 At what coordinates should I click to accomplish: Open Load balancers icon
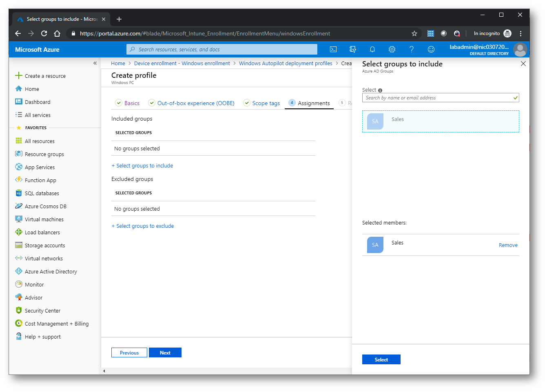tap(19, 232)
